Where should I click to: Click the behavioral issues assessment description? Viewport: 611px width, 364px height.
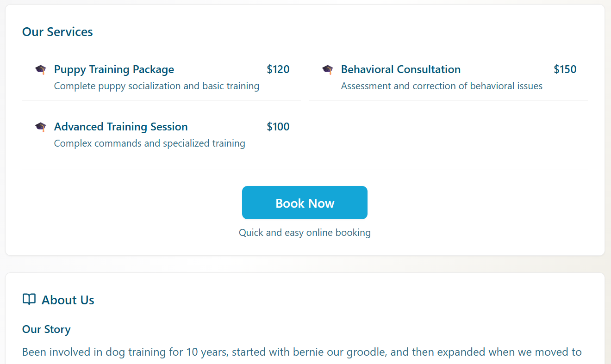pyautogui.click(x=442, y=86)
